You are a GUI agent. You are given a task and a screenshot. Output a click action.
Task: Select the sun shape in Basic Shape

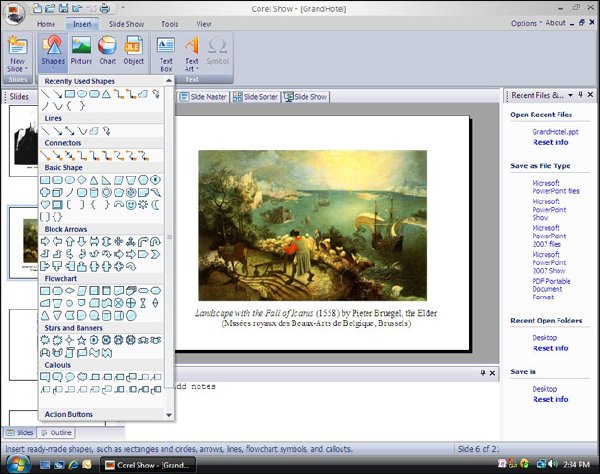tap(143, 205)
